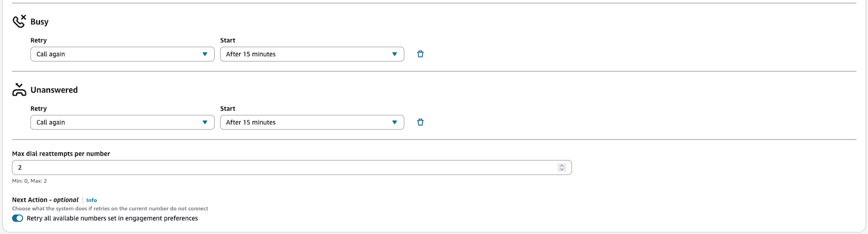Click the Unanswered section heading

54,90
